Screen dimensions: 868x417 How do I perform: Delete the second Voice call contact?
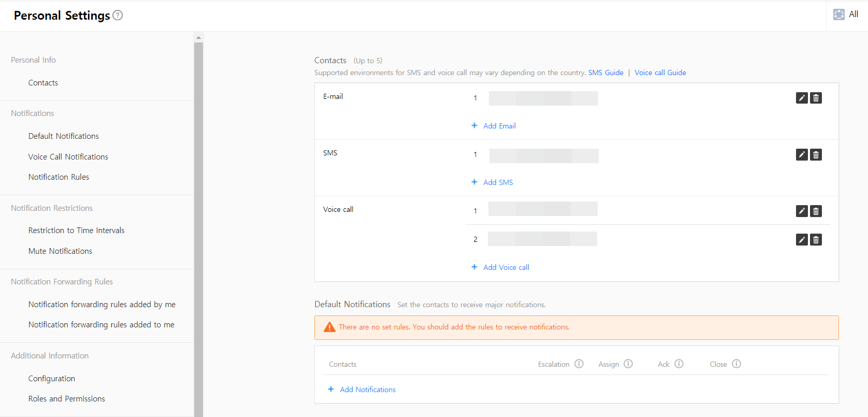pyautogui.click(x=816, y=239)
